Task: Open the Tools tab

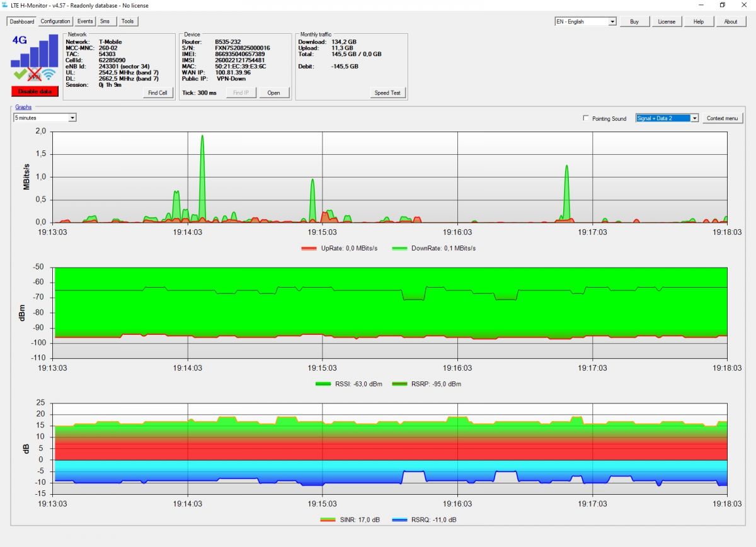Action: coord(127,21)
